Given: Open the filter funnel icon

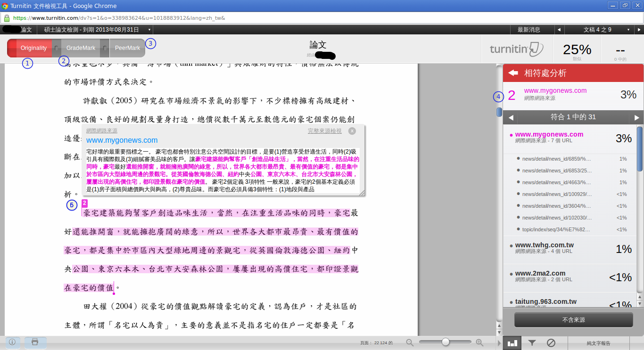Looking at the screenshot, I should click(532, 343).
